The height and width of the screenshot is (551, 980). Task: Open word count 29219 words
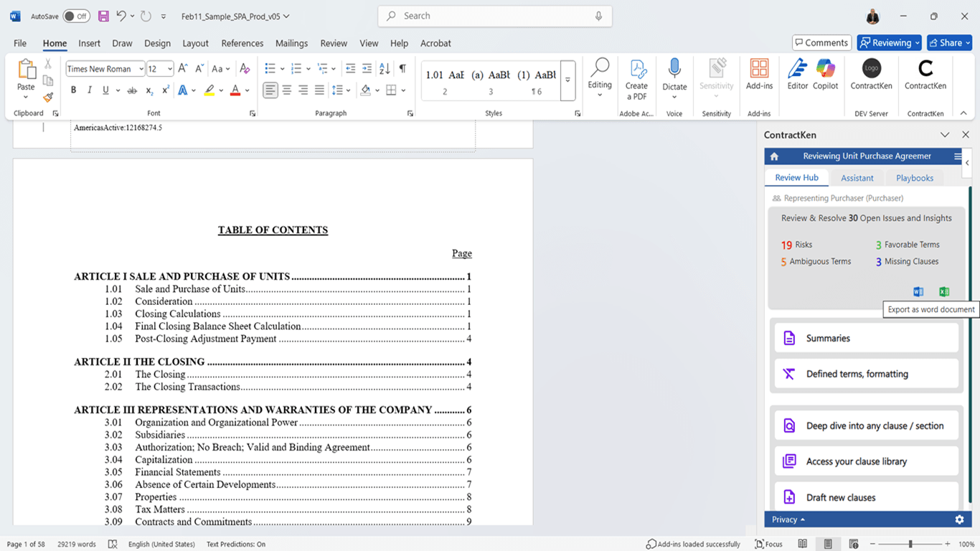[x=77, y=544]
